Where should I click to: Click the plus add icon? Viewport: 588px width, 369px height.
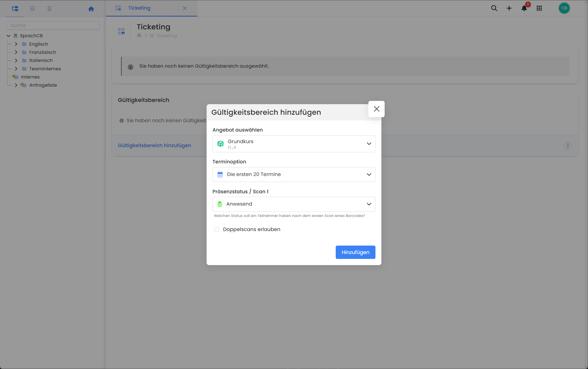click(x=509, y=8)
